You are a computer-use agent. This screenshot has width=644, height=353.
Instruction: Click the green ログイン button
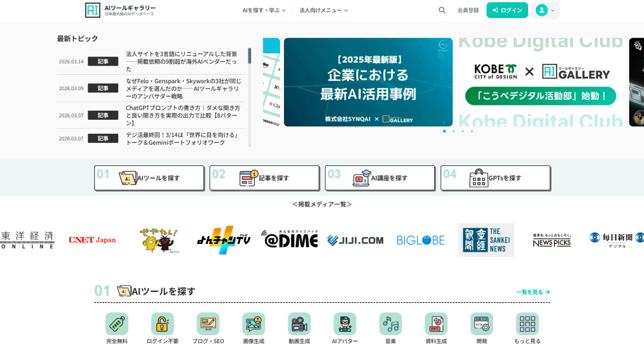pos(507,10)
